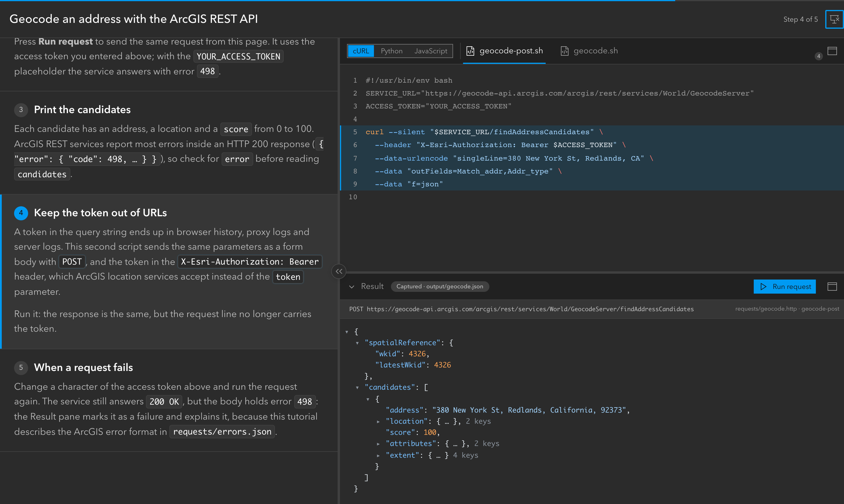Viewport: 844px width, 504px height.
Task: Click the Step 4 of 5 indicator
Action: [x=801, y=19]
